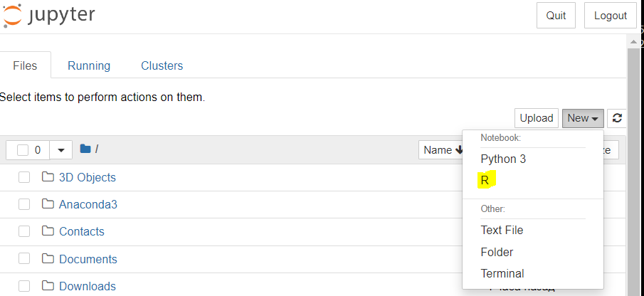Open the root folder breadcrumb icon
Screen dimensions: 644x296
pyautogui.click(x=85, y=149)
